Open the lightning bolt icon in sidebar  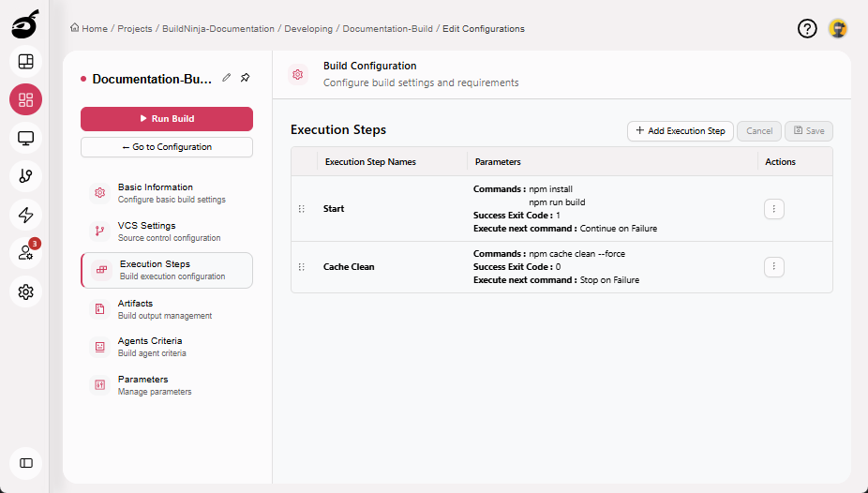(x=25, y=215)
